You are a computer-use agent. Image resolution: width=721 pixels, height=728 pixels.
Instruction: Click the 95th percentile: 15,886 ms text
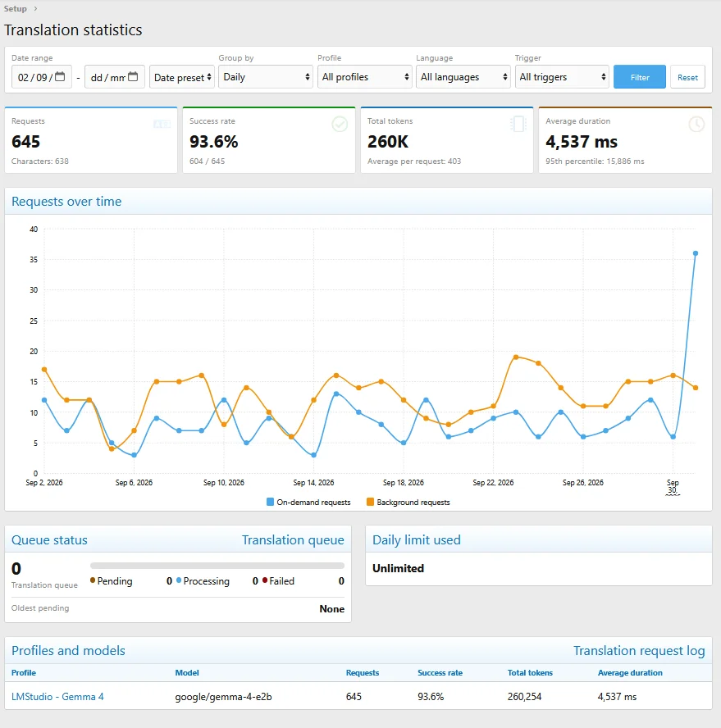point(595,162)
